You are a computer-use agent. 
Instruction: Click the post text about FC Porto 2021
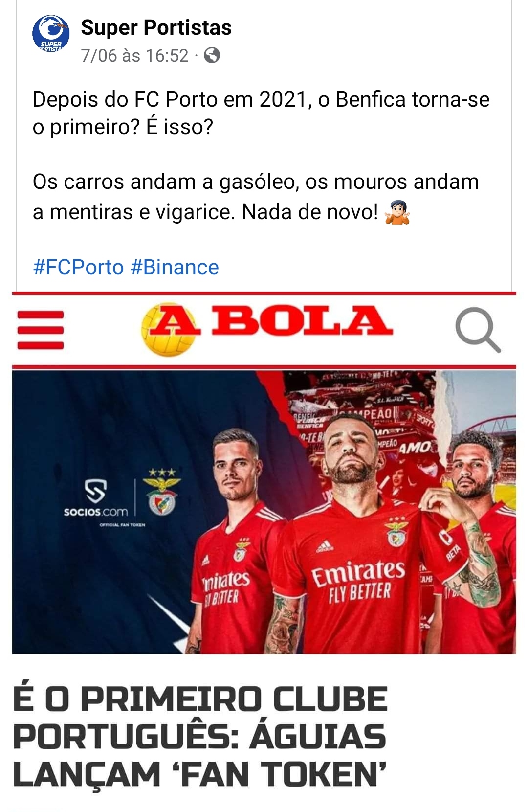click(261, 113)
